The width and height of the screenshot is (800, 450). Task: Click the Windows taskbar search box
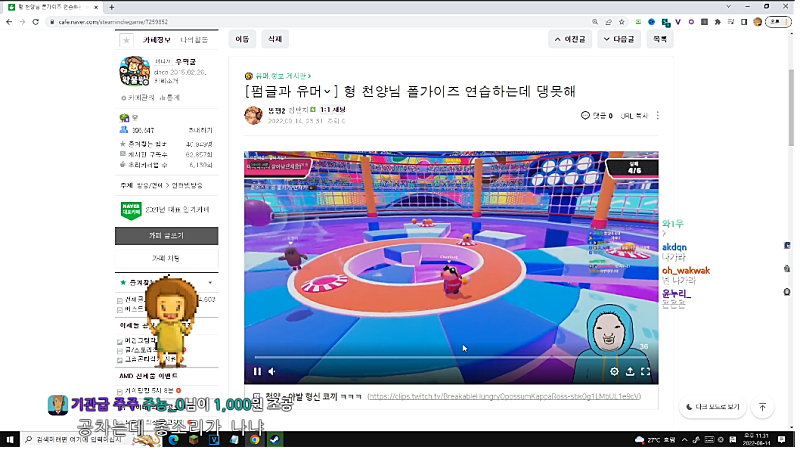coord(77,439)
